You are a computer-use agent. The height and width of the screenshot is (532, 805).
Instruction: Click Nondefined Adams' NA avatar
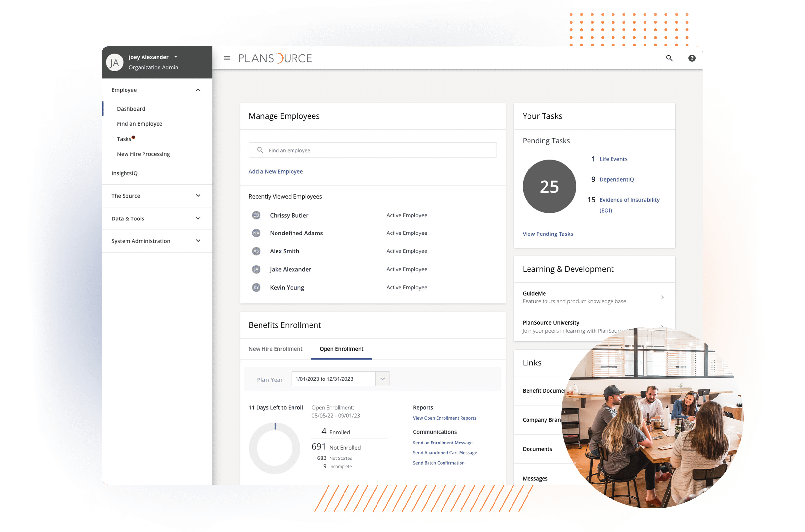pyautogui.click(x=256, y=233)
